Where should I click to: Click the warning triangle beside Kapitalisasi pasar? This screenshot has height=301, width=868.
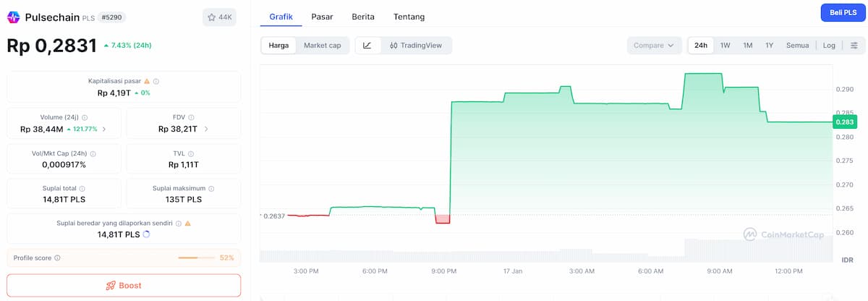[x=147, y=81]
